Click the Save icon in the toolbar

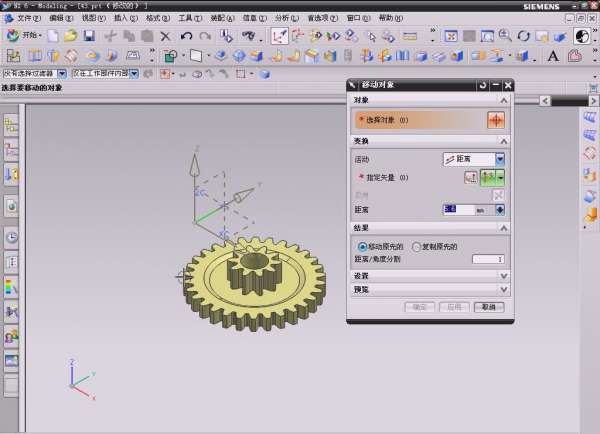(x=89, y=36)
